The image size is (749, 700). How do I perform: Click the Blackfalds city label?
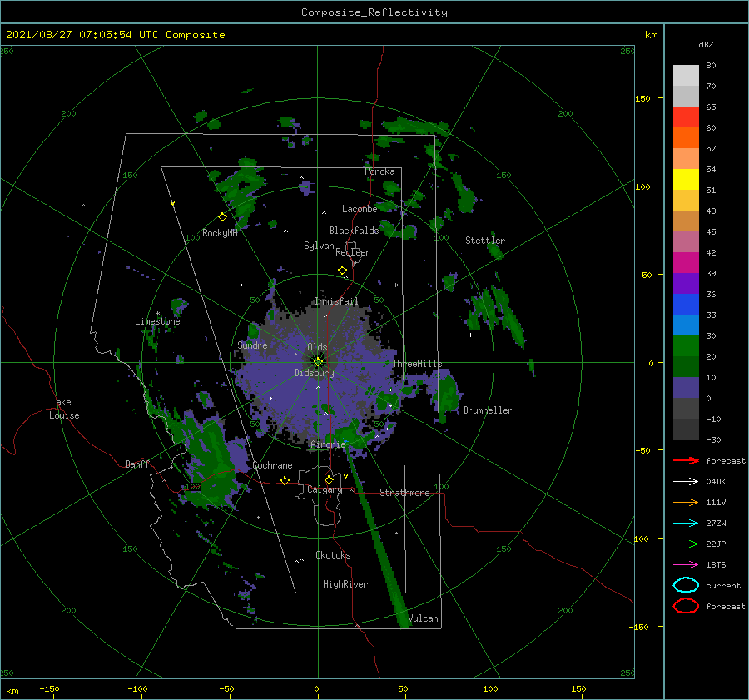354,231
